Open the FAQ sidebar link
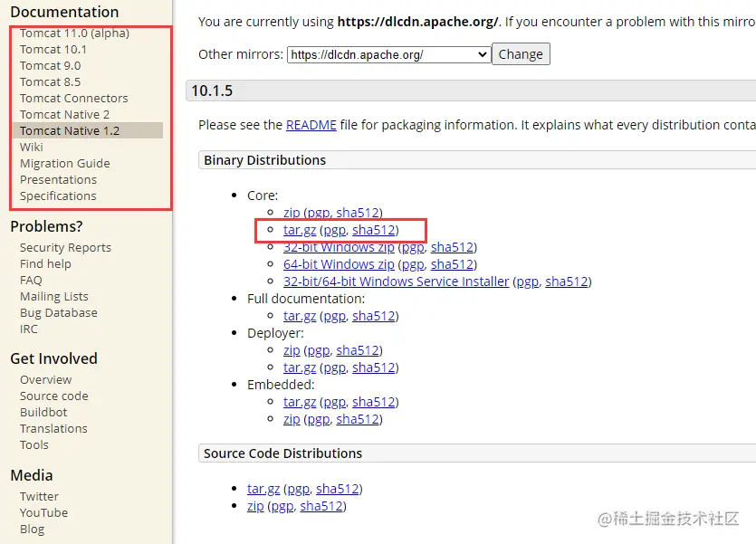This screenshot has width=756, height=544. tap(31, 281)
